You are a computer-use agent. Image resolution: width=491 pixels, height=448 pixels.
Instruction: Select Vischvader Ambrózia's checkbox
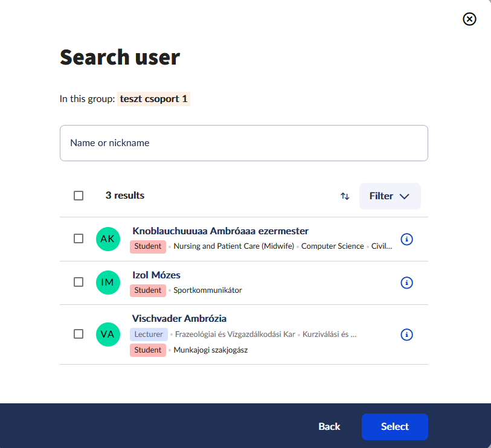(x=79, y=334)
